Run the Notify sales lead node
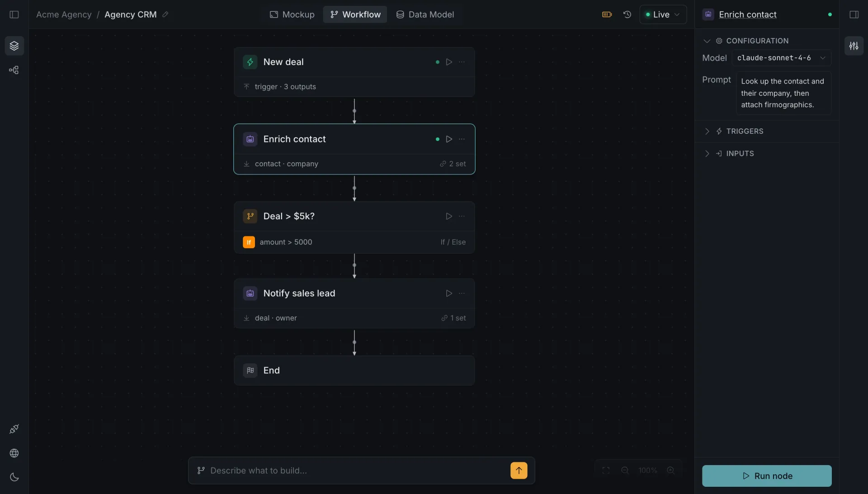The width and height of the screenshot is (868, 494). click(449, 293)
